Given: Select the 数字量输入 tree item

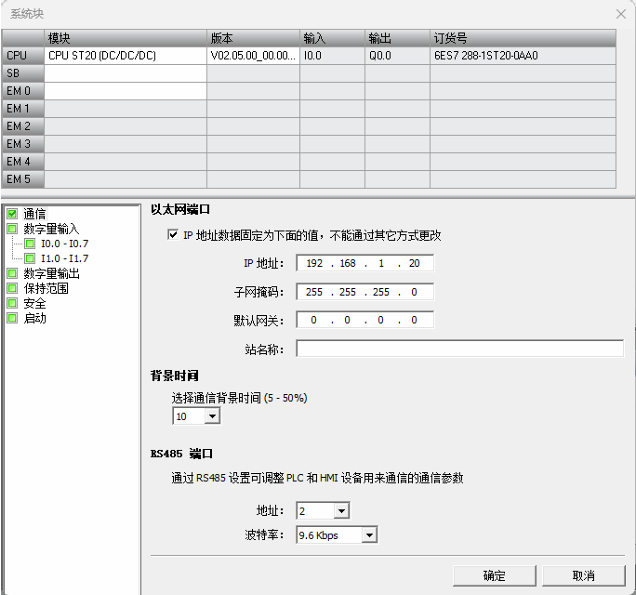Looking at the screenshot, I should click(51, 228).
